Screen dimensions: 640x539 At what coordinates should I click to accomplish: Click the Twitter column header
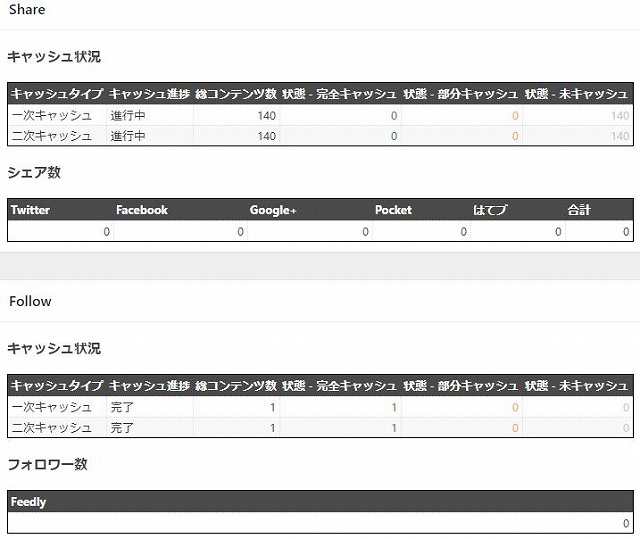[x=30, y=210]
